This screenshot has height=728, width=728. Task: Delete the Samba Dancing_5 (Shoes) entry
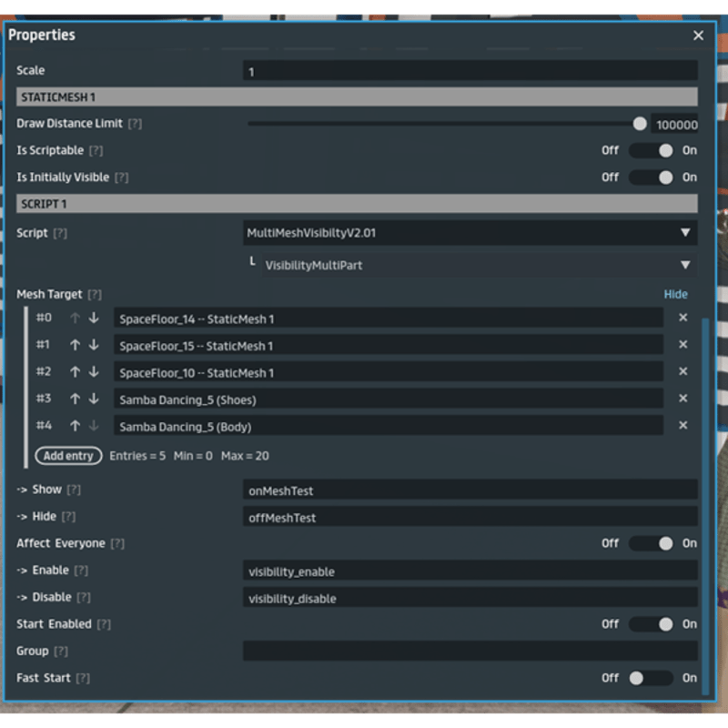pyautogui.click(x=682, y=399)
